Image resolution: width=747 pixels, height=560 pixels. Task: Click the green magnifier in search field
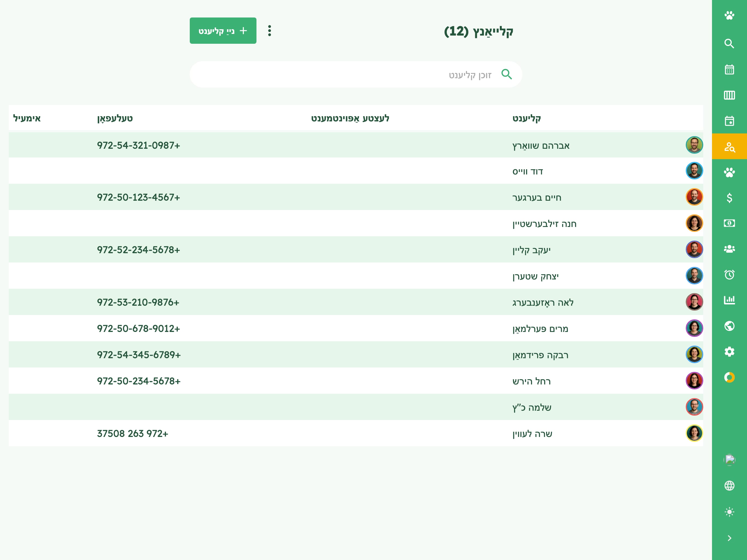pyautogui.click(x=507, y=74)
